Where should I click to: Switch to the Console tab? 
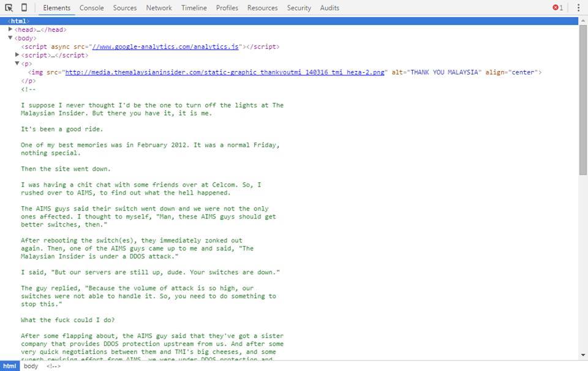[x=91, y=7]
